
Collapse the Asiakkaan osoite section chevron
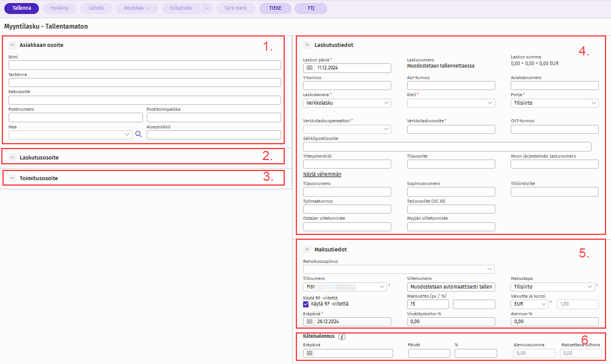pos(12,45)
